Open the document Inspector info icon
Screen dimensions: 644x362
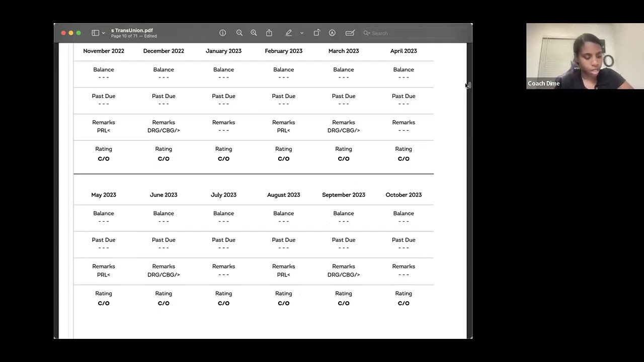click(x=222, y=33)
